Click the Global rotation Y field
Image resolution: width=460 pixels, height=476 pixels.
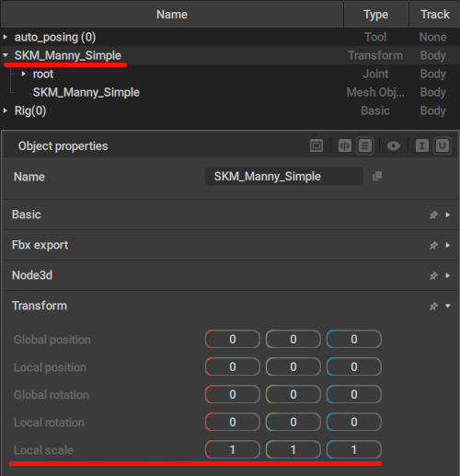point(293,394)
